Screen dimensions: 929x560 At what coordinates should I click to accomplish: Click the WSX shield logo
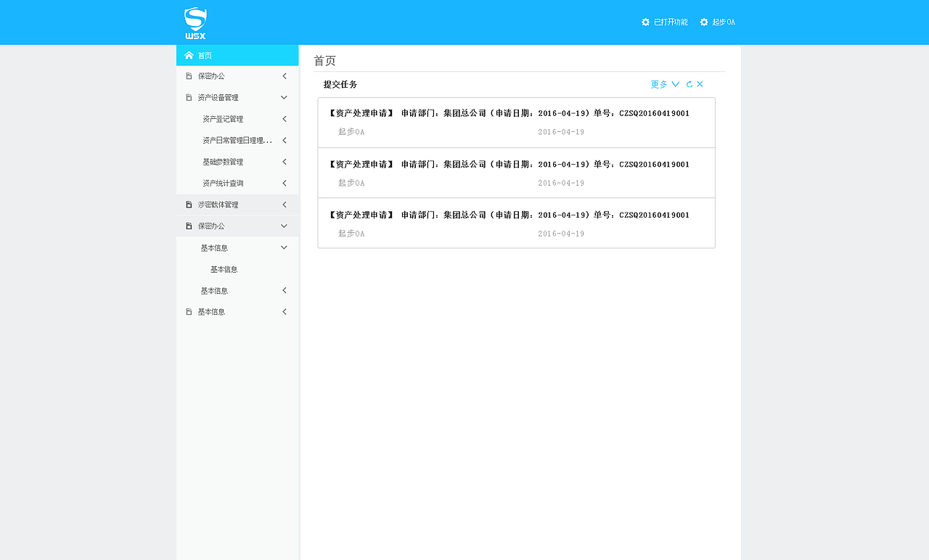point(195,23)
